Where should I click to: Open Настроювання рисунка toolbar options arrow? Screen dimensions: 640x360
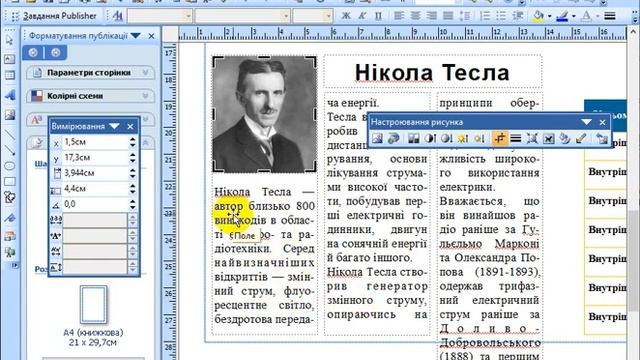tap(587, 122)
